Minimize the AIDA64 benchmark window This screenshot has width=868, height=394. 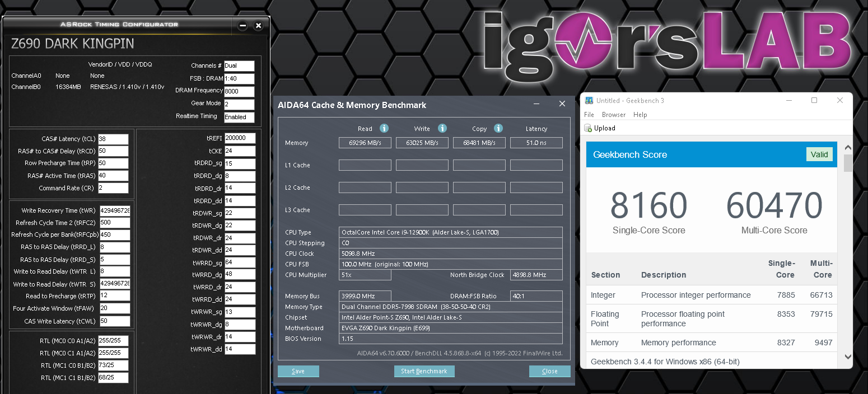coord(536,104)
